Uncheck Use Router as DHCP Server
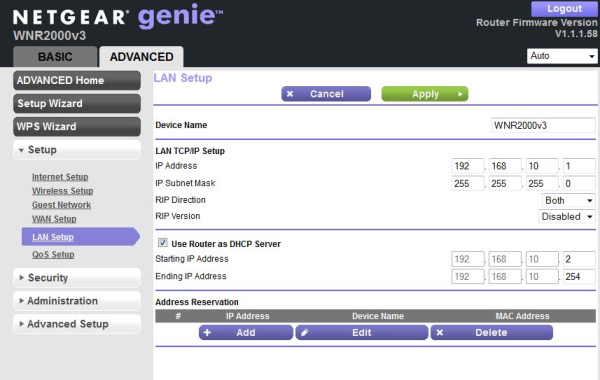 pyautogui.click(x=163, y=243)
